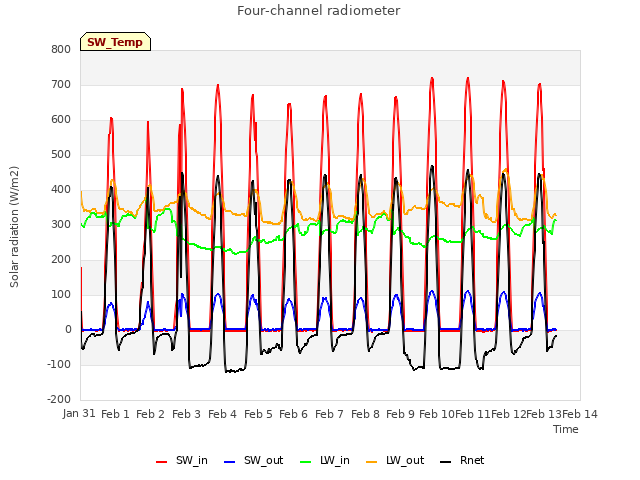Click the Feb 12 x-axis label
The height and width of the screenshot is (480, 640).
coord(509,414)
